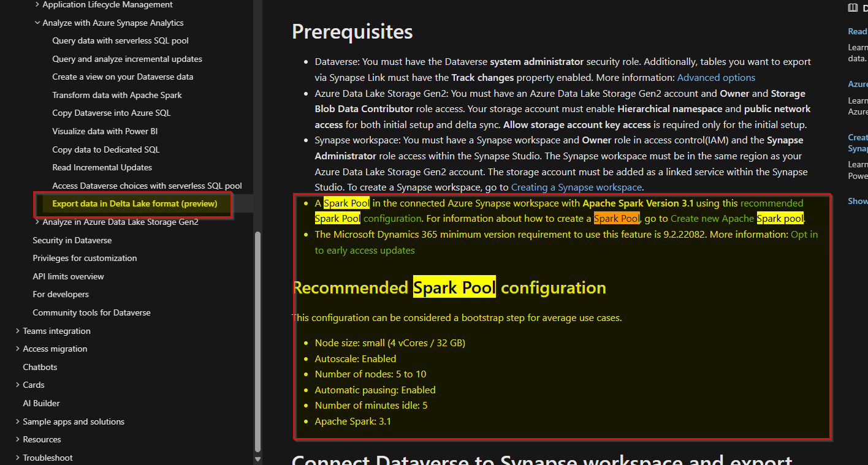Follow the Advanced options link
868x465 pixels.
click(x=716, y=77)
